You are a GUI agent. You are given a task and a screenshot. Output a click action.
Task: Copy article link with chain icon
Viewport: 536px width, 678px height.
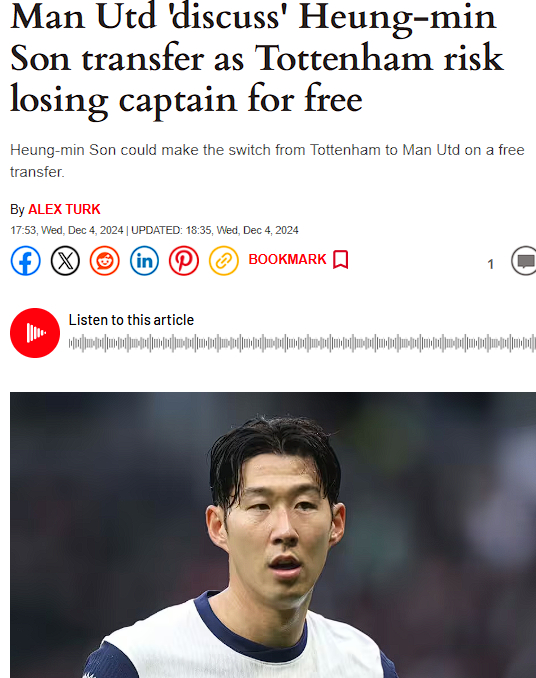[224, 261]
